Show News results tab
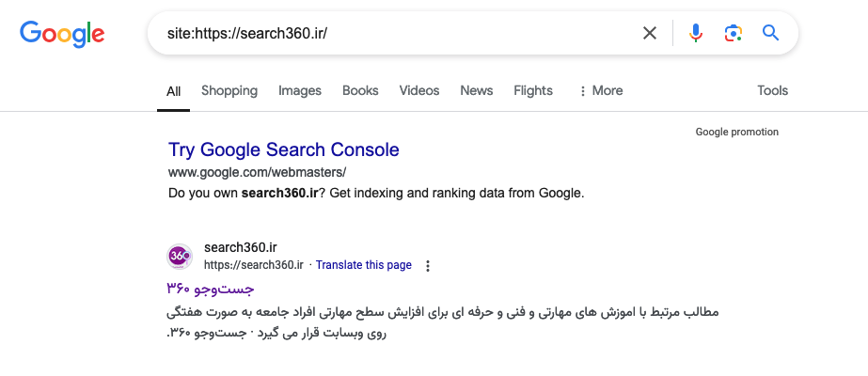This screenshot has width=868, height=376. [477, 91]
